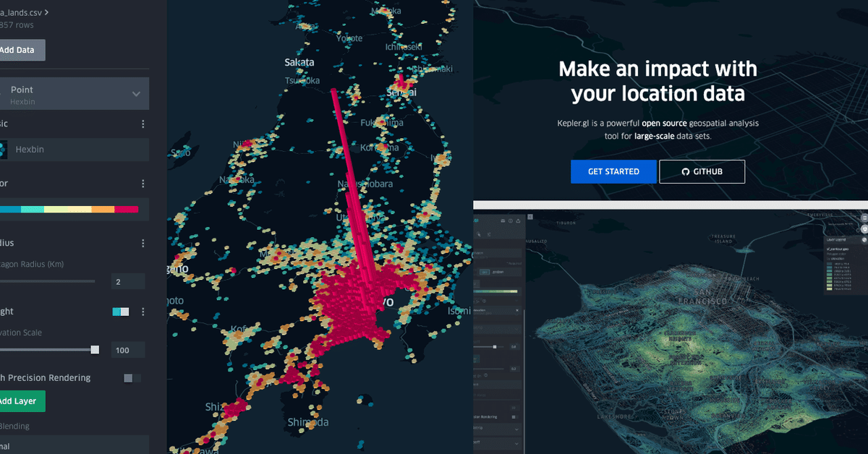Click the hexagon radius value field showing 2
Image resolution: width=868 pixels, height=454 pixels.
point(128,281)
